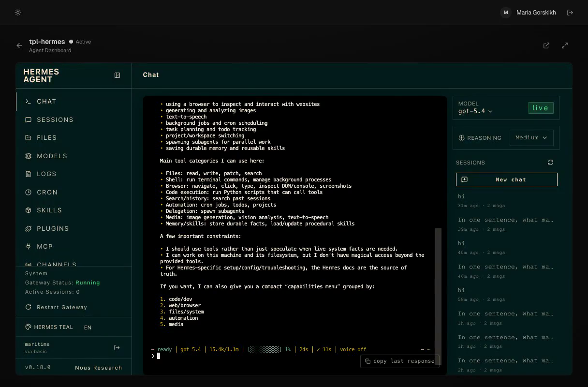
Task: Open the 'In one sentence' session from 39m ago
Action: tap(507, 224)
